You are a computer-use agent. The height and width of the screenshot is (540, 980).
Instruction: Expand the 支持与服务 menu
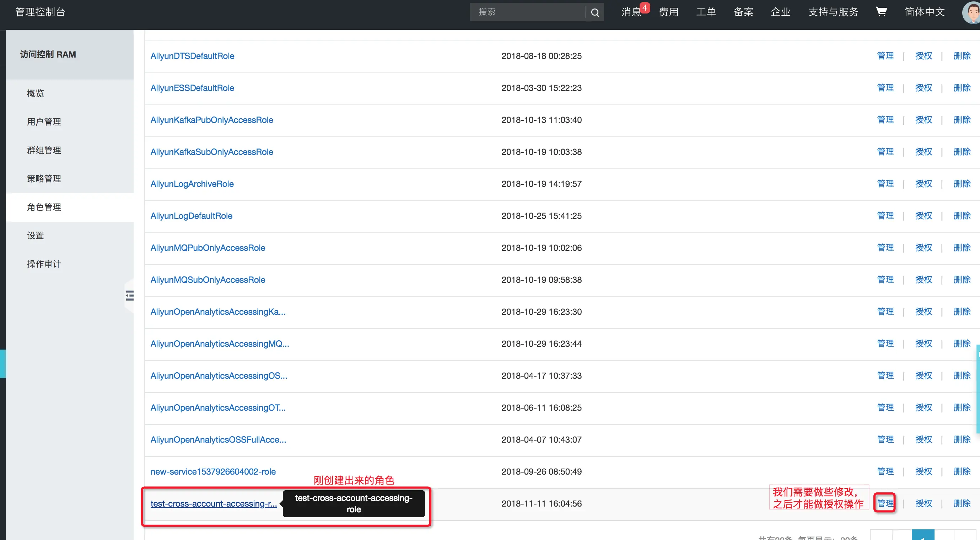tap(833, 12)
